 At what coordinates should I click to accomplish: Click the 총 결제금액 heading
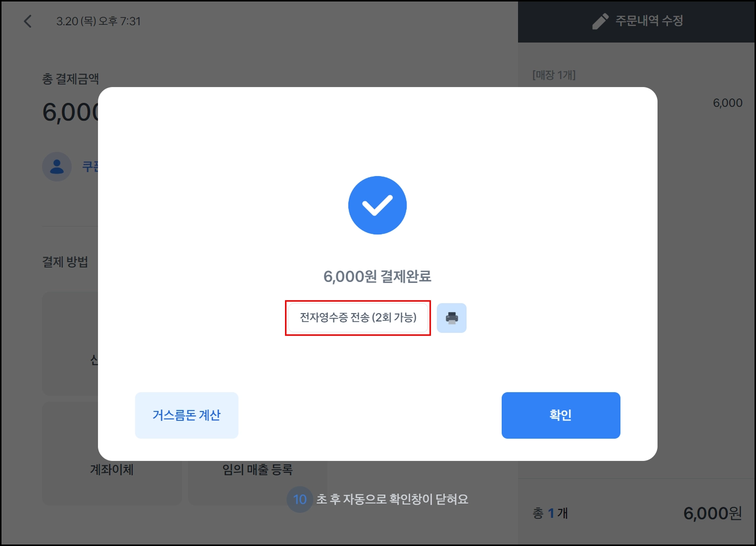pos(70,79)
